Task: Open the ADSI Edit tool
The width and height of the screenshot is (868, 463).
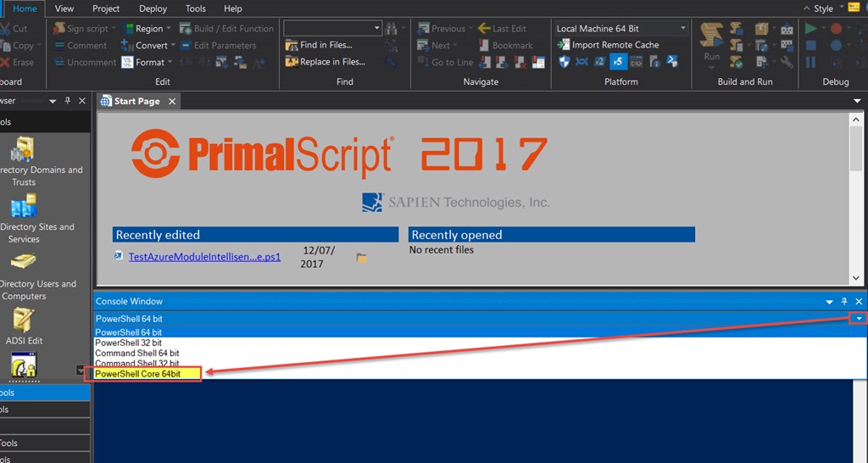Action: tap(24, 326)
